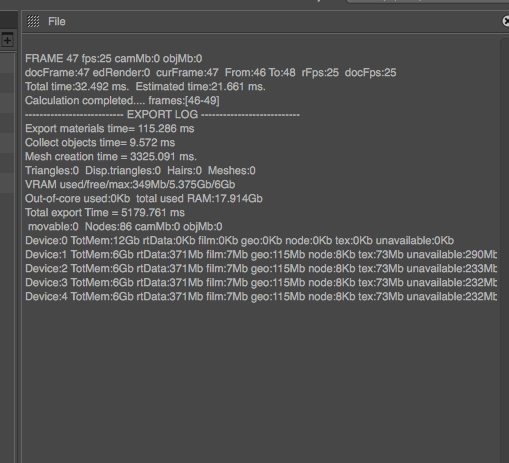This screenshot has width=509, height=463.
Task: Click the EXPORT LOG separator line
Action: coord(162,115)
